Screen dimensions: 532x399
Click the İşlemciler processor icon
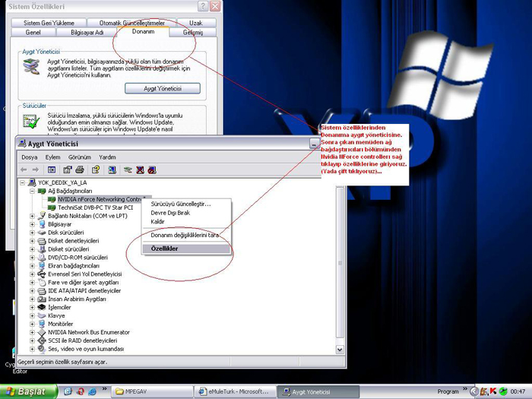coord(42,307)
